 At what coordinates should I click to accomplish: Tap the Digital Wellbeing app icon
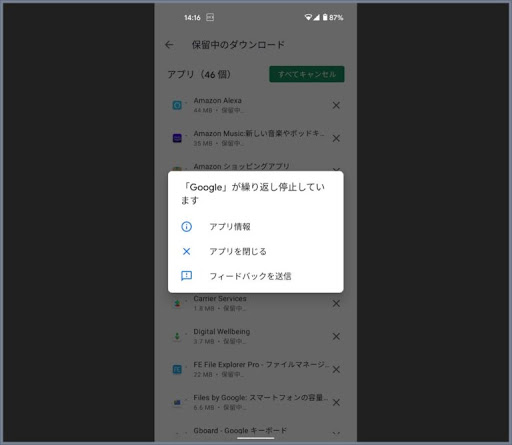(x=177, y=336)
